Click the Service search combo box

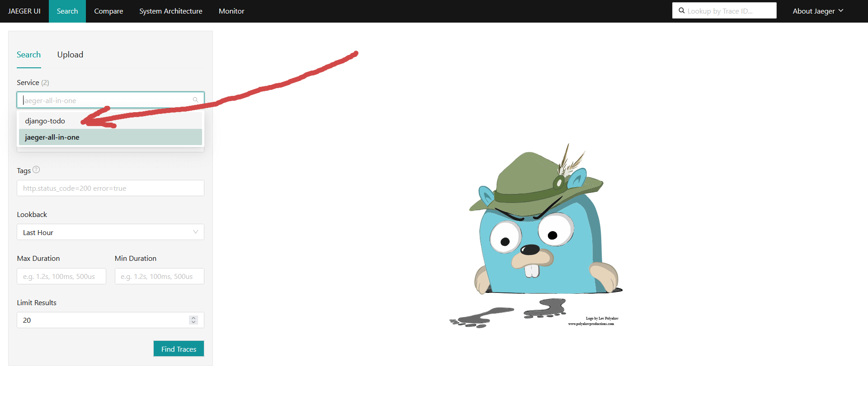pos(110,100)
